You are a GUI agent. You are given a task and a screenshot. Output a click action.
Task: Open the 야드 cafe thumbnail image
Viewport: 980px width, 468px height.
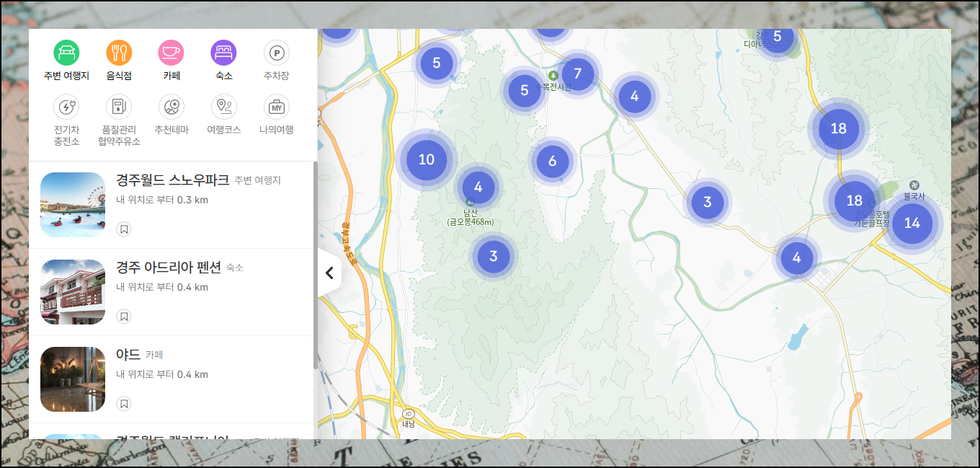[73, 379]
